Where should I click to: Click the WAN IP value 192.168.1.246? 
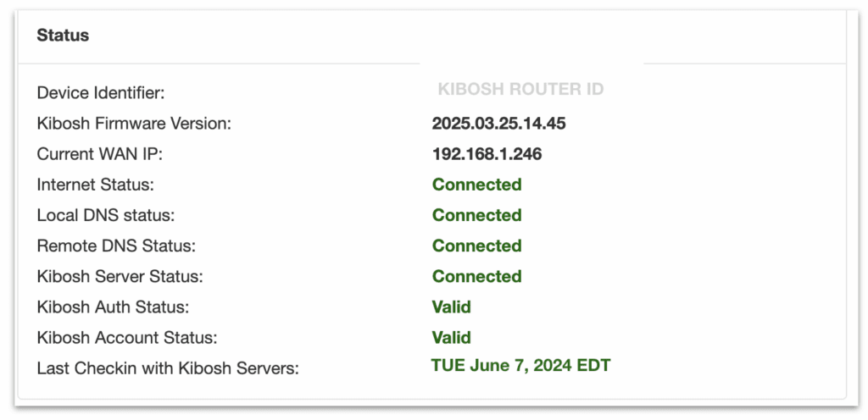(x=487, y=154)
